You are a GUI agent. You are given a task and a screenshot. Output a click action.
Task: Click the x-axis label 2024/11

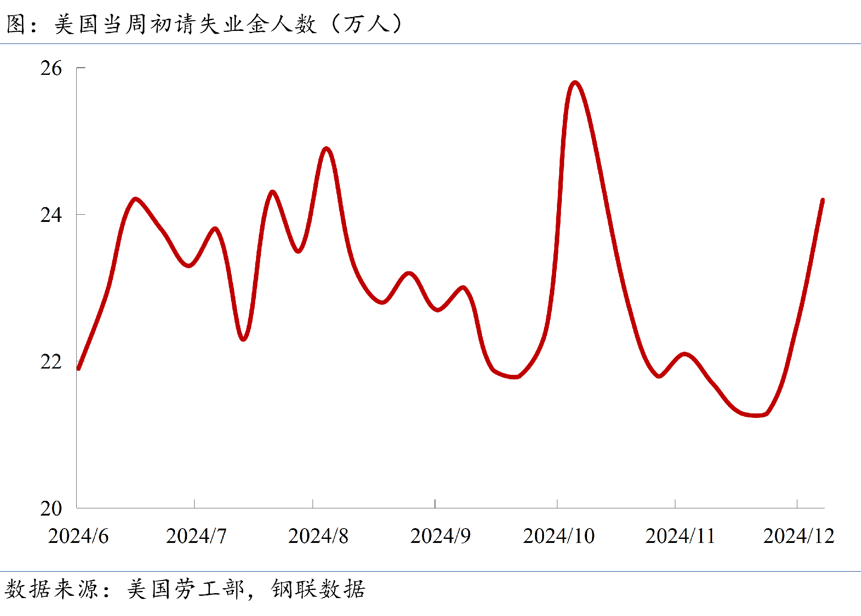click(x=680, y=536)
